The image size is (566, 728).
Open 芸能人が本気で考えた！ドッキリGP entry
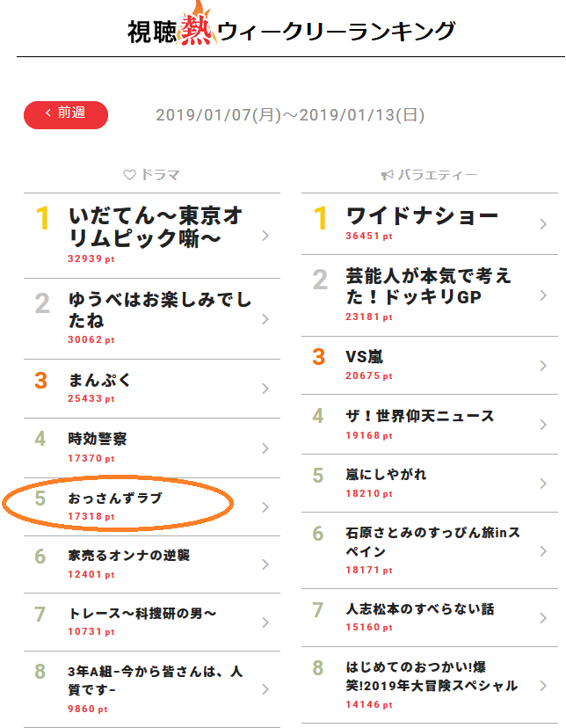(430, 295)
